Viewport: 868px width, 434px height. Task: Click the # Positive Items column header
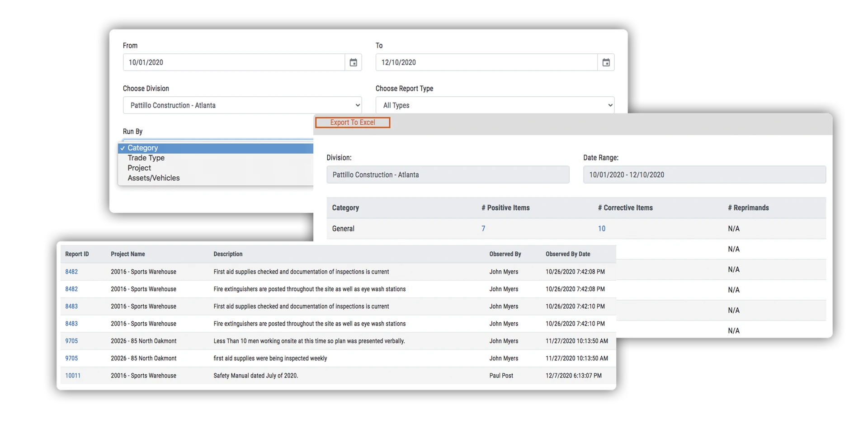[505, 208]
